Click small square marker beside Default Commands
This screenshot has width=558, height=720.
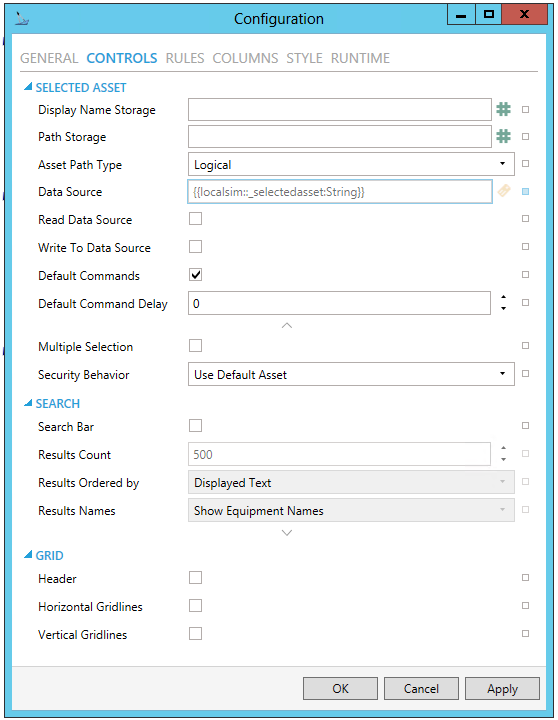click(525, 275)
